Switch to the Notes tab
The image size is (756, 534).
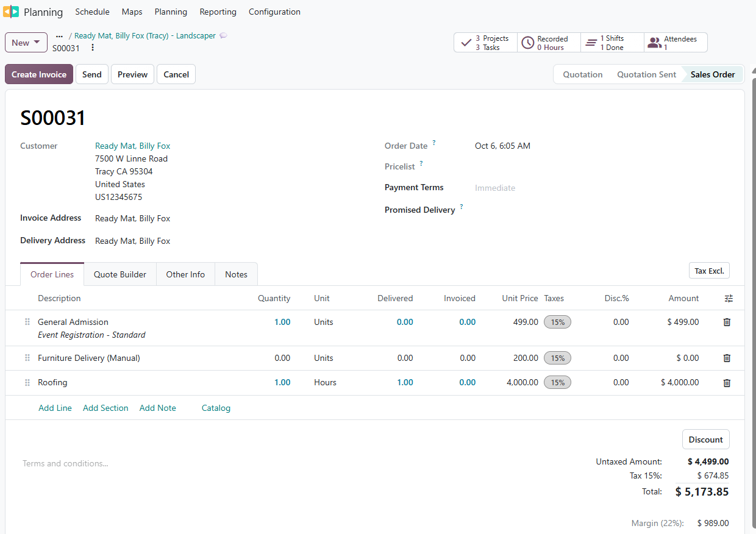point(236,274)
